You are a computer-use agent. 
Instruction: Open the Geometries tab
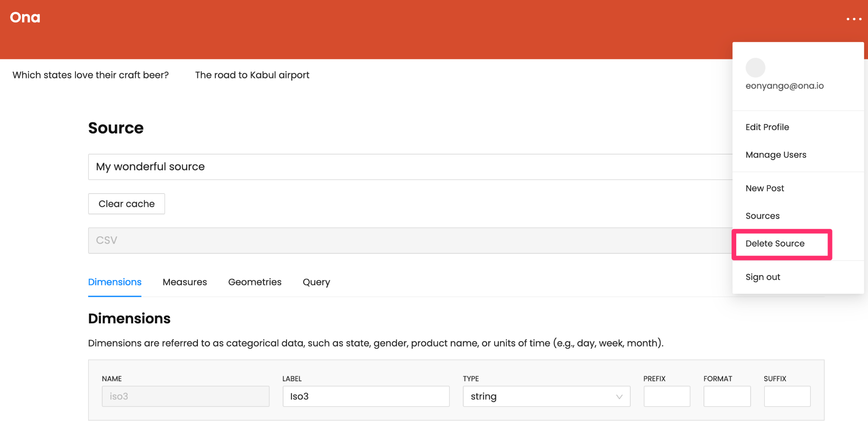(255, 282)
